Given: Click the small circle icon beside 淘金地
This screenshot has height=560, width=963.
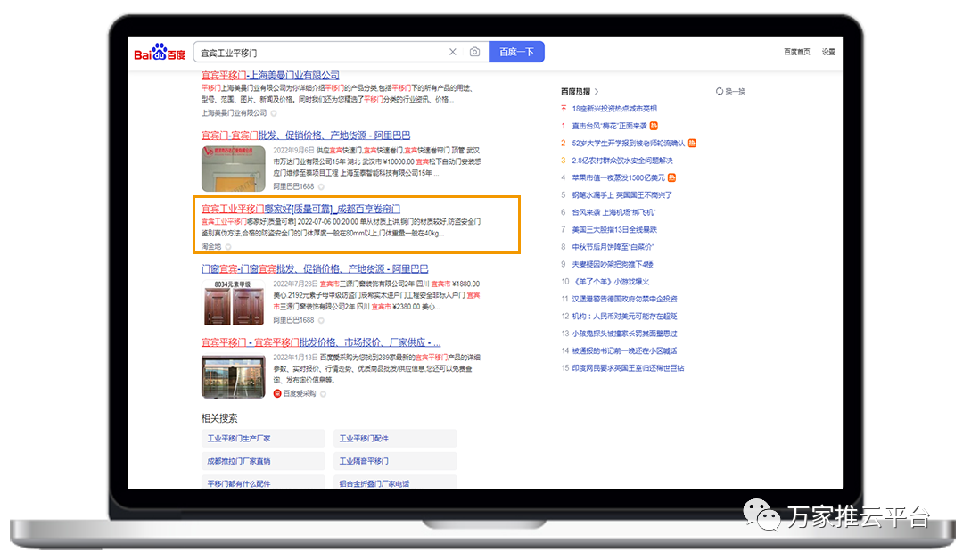Looking at the screenshot, I should [x=228, y=246].
